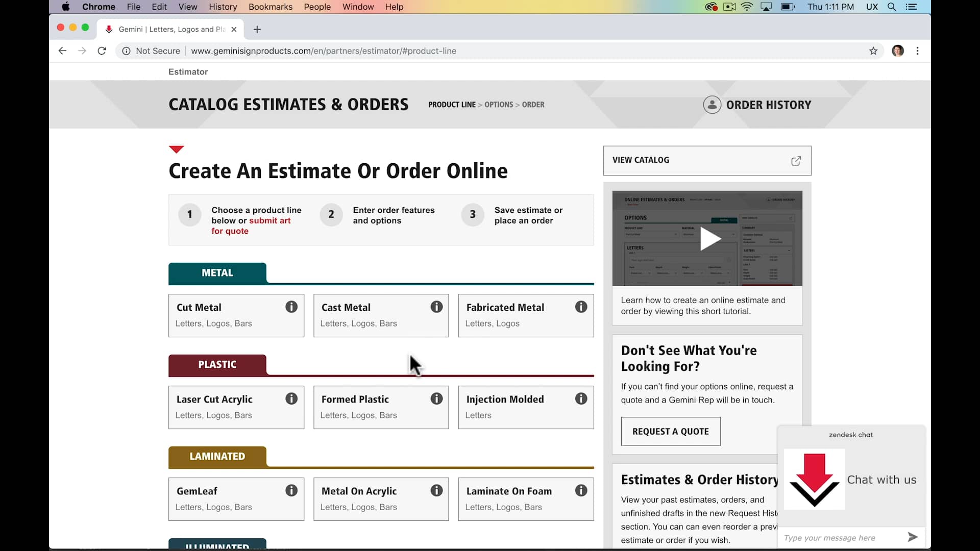Open info icon for Cast Metal
Viewport: 980px width, 551px height.
[x=436, y=307]
